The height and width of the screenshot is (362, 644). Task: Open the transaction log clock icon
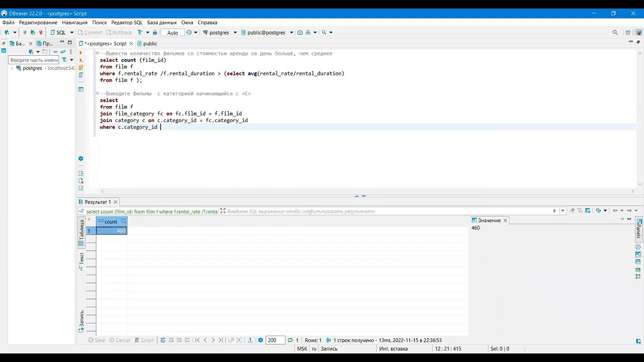click(x=189, y=33)
